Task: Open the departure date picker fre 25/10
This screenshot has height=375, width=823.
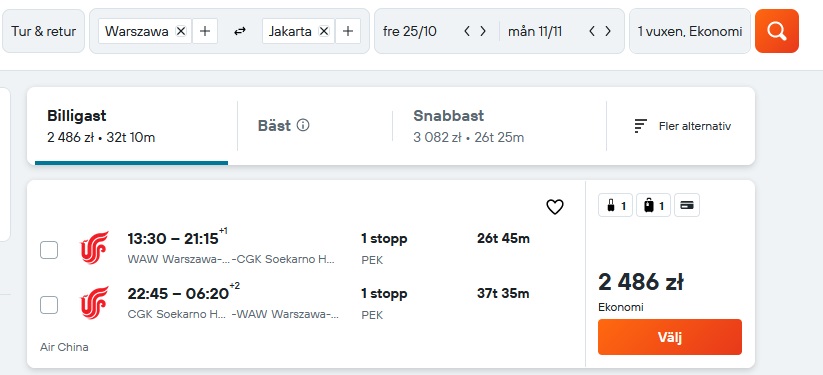Action: [x=409, y=32]
